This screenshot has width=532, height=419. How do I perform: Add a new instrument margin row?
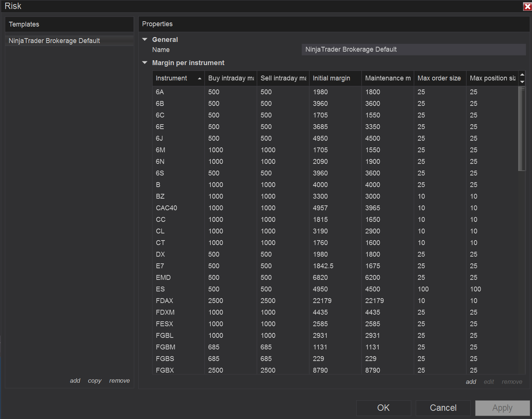[471, 382]
